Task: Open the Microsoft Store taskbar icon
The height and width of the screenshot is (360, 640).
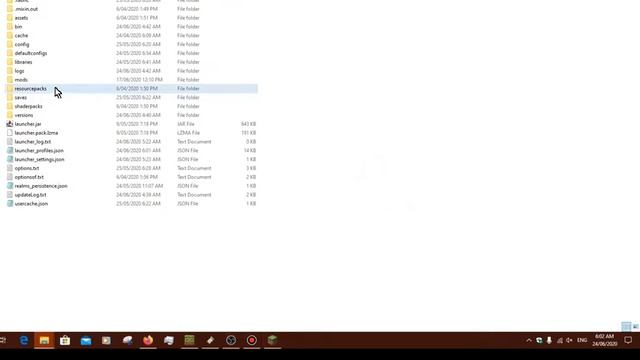Action: coord(65,340)
